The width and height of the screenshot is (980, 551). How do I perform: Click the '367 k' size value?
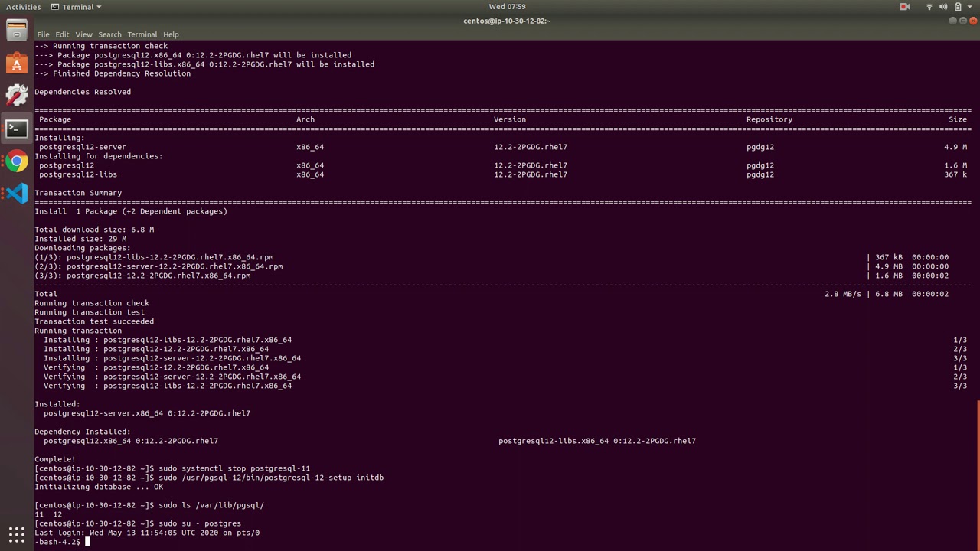(x=955, y=174)
